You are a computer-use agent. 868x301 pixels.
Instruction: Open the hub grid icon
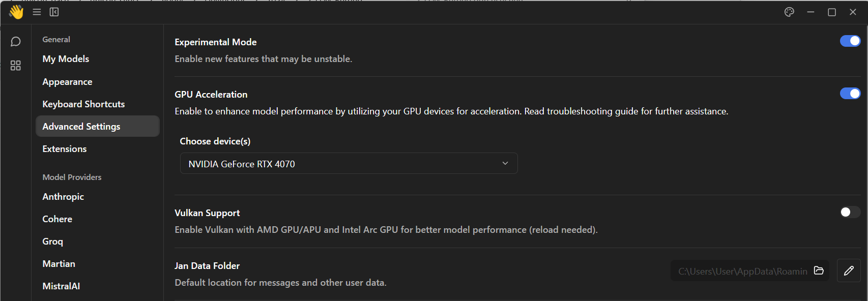16,66
